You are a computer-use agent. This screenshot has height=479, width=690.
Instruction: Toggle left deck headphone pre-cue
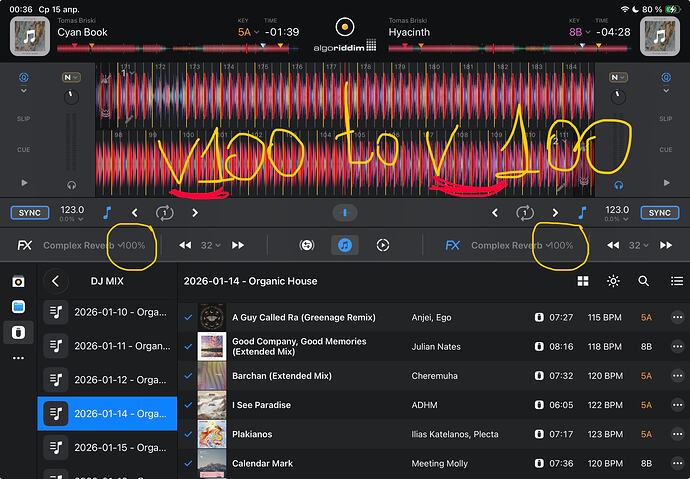[x=71, y=186]
